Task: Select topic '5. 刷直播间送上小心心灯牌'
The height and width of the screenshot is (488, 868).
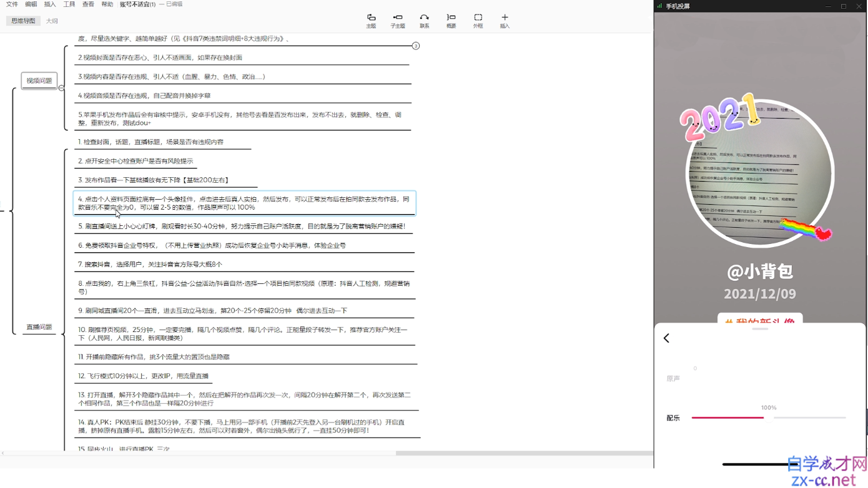Action: click(242, 226)
